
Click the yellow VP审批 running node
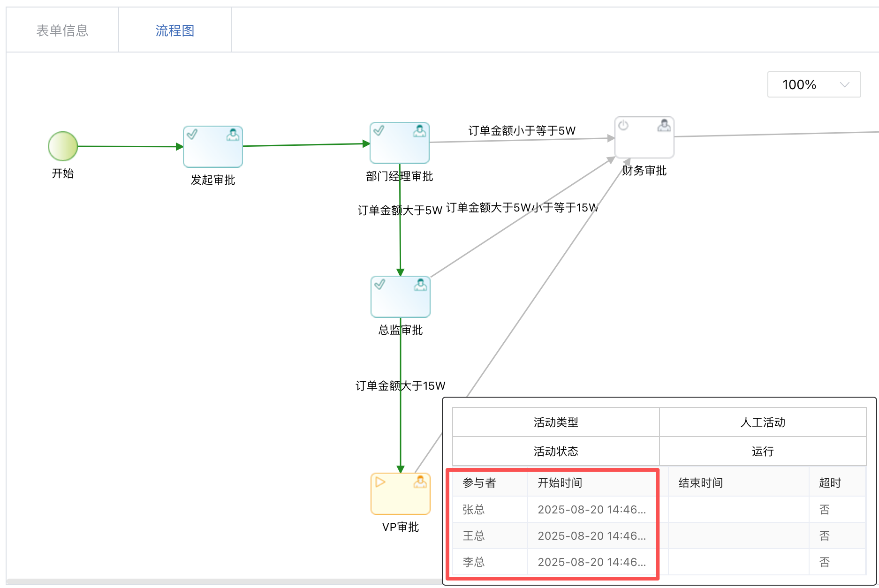coord(401,494)
